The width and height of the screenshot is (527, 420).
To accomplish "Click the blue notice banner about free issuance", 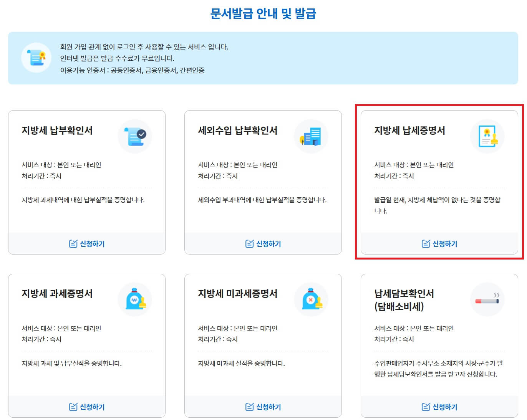I will pyautogui.click(x=263, y=58).
